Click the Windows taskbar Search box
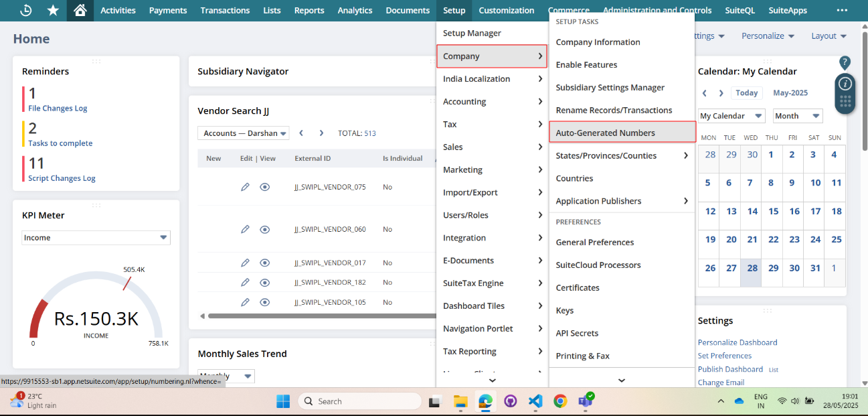The width and height of the screenshot is (868, 416). [x=360, y=401]
